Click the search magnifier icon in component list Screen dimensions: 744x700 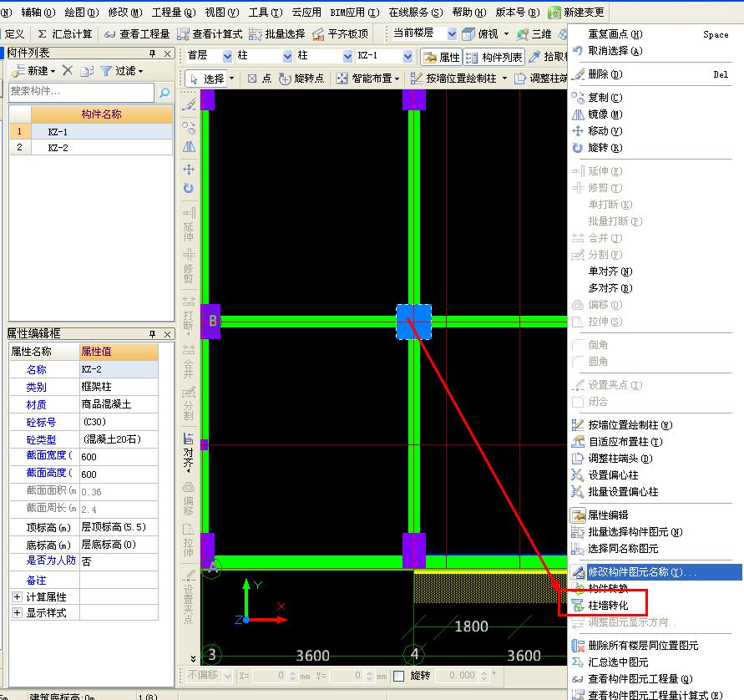click(x=164, y=93)
